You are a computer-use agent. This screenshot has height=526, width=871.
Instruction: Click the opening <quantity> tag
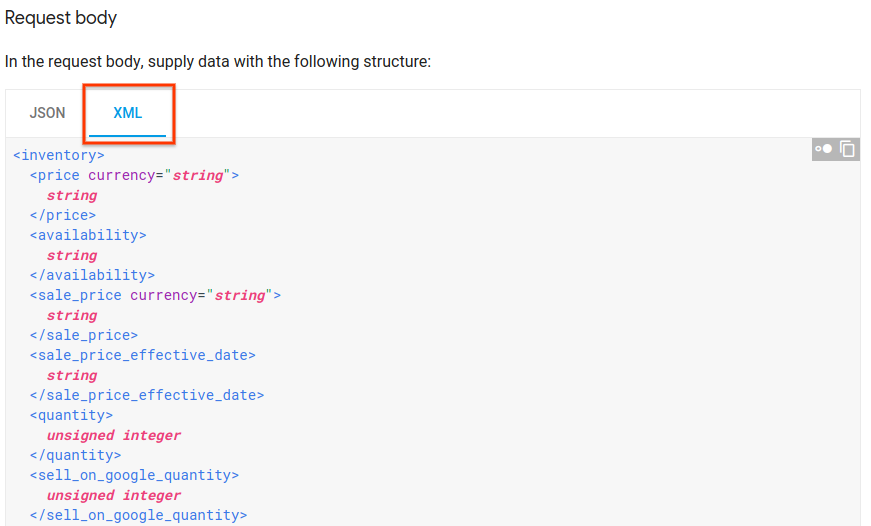(x=71, y=415)
